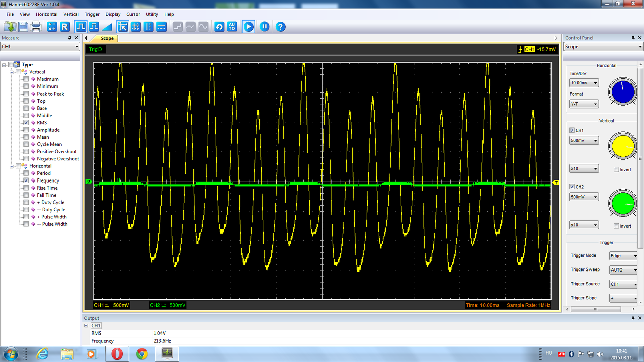Collapse the Vertical tree node

[x=12, y=72]
